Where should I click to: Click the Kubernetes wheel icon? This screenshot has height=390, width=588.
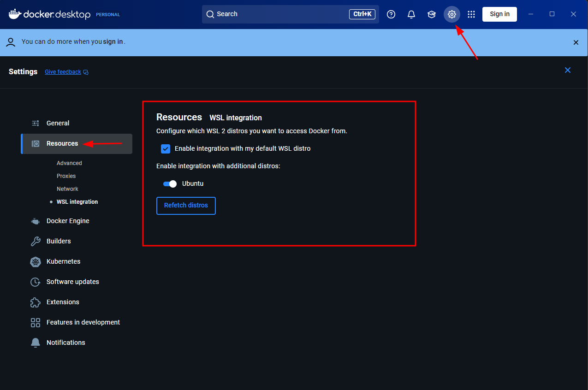[x=36, y=262]
